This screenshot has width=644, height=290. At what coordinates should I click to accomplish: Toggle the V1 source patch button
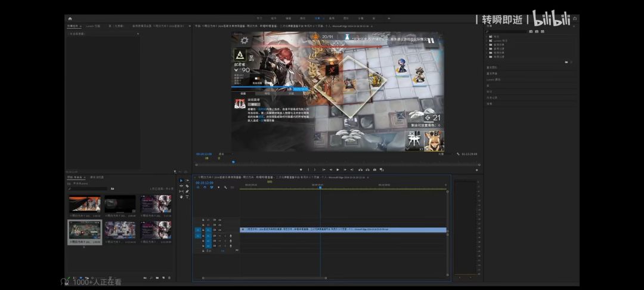pos(197,230)
